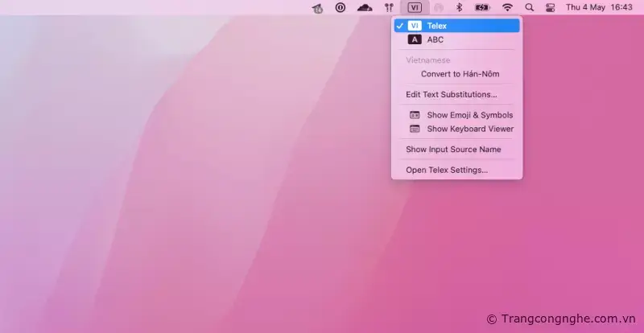Open the Bluetooth menu bar icon
This screenshot has width=644, height=333.
click(460, 7)
